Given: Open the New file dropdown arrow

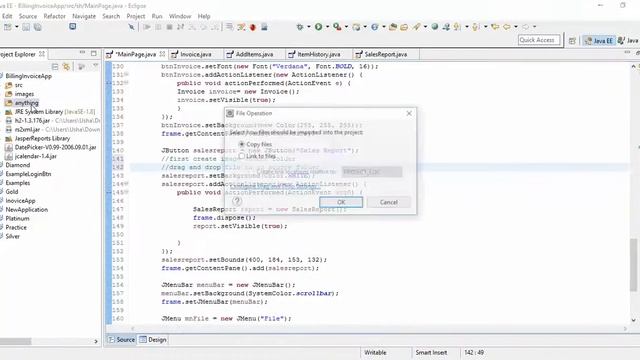Looking at the screenshot, I should tap(17, 27).
